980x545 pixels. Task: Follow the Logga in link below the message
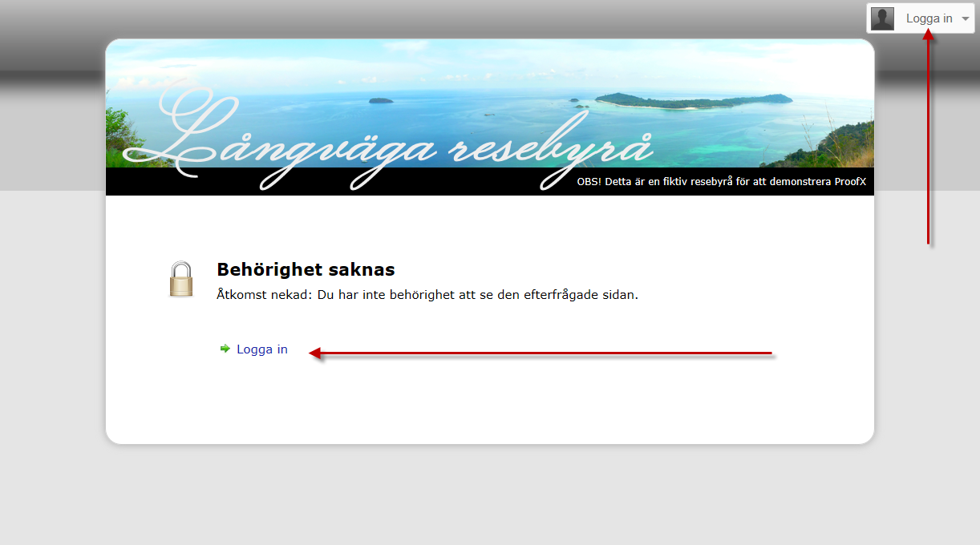click(261, 349)
